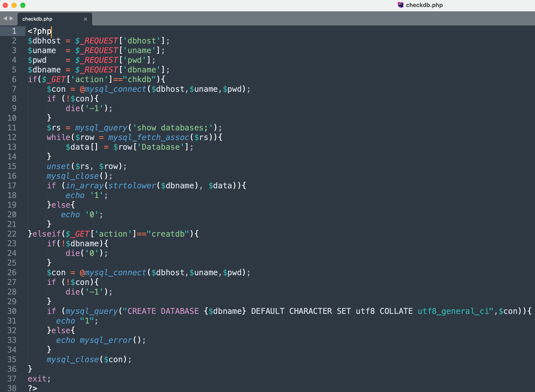The height and width of the screenshot is (392, 535).
Task: Click line number 38 in the gutter
Action: [x=12, y=388]
